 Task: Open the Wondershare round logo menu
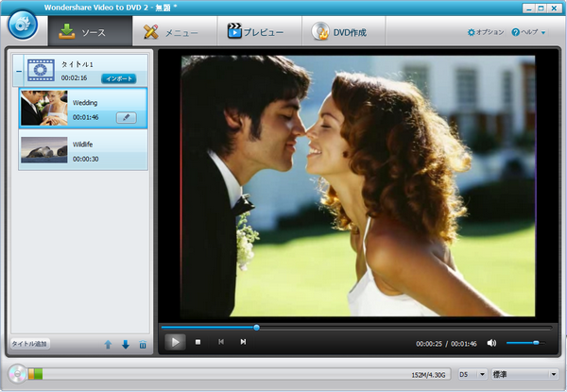pyautogui.click(x=23, y=25)
